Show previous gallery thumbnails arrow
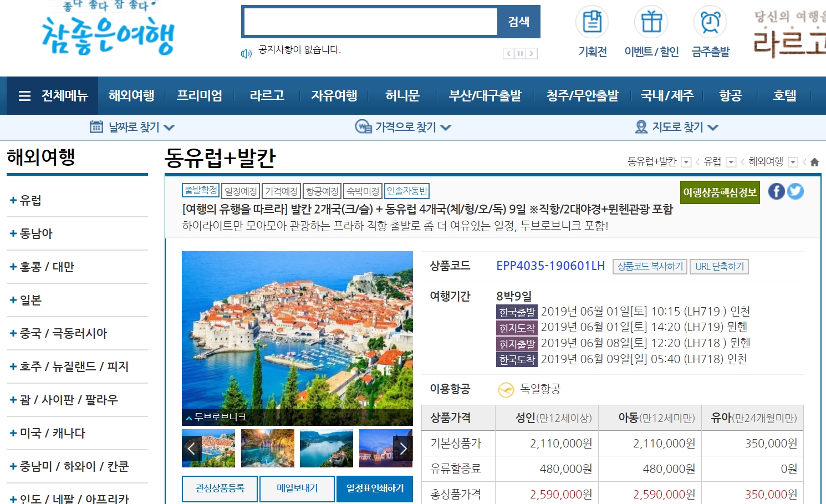This screenshot has width=826, height=504. (191, 448)
